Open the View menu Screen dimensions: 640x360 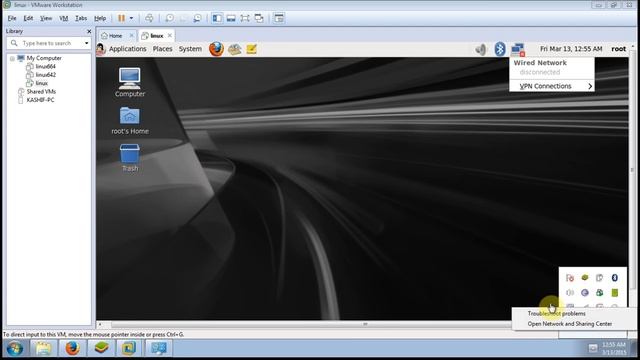coord(46,18)
